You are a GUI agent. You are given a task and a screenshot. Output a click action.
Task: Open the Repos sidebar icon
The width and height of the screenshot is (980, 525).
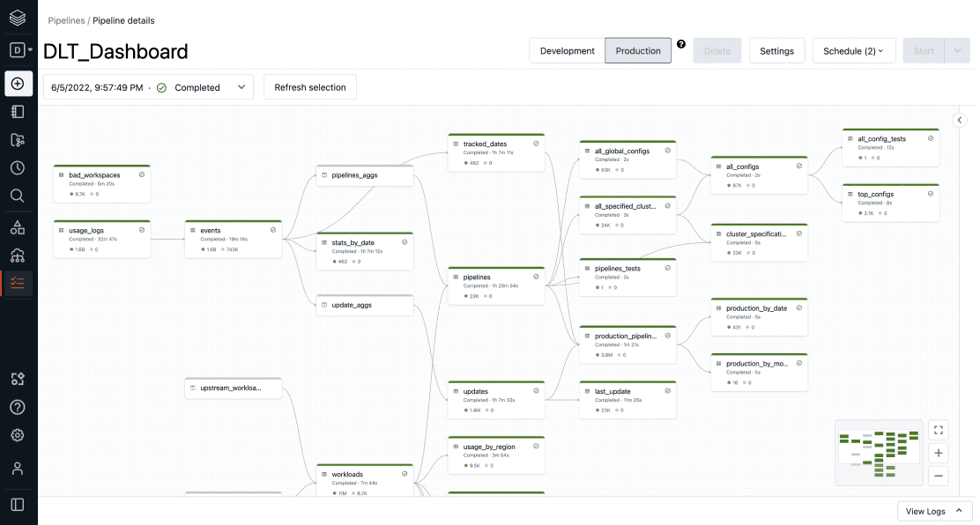pos(18,139)
